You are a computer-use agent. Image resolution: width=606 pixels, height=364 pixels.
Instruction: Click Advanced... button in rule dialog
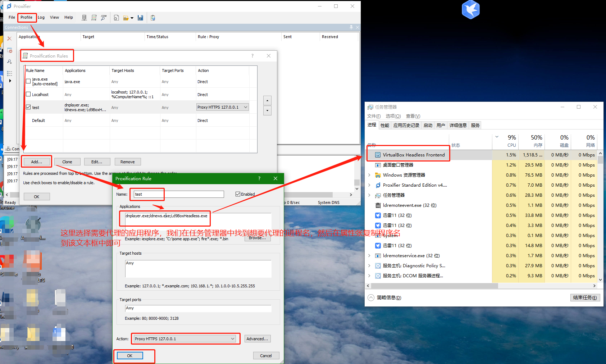coord(257,339)
